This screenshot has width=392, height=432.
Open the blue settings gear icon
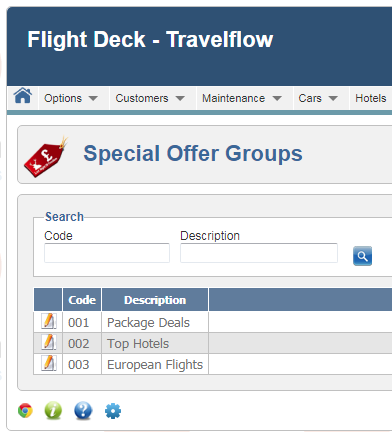pos(113,411)
